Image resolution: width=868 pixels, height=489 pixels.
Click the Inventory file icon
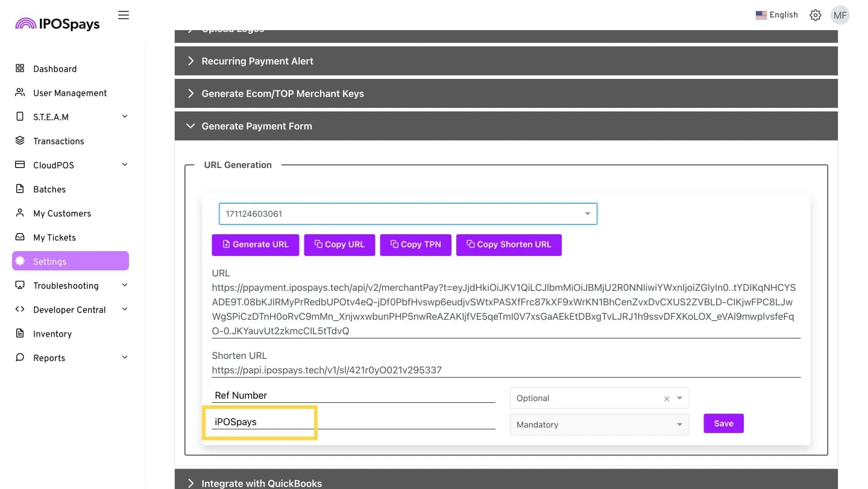[20, 334]
